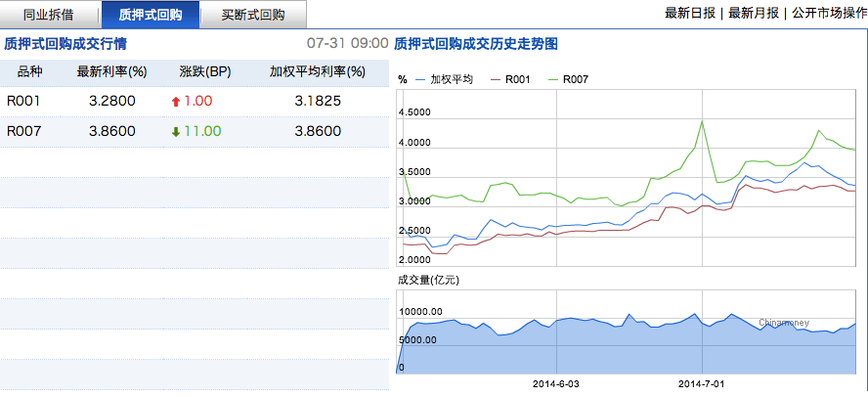Click the 2.0000 y-axis label

click(x=414, y=260)
